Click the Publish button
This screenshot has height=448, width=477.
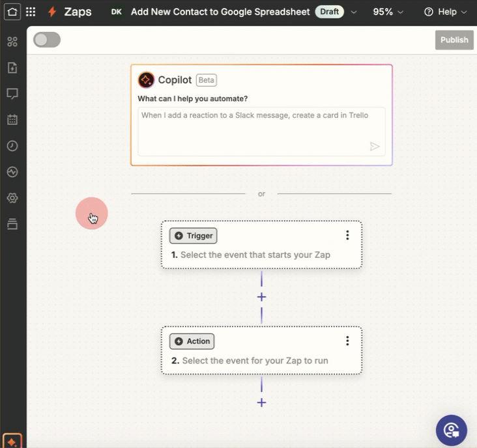pos(454,40)
